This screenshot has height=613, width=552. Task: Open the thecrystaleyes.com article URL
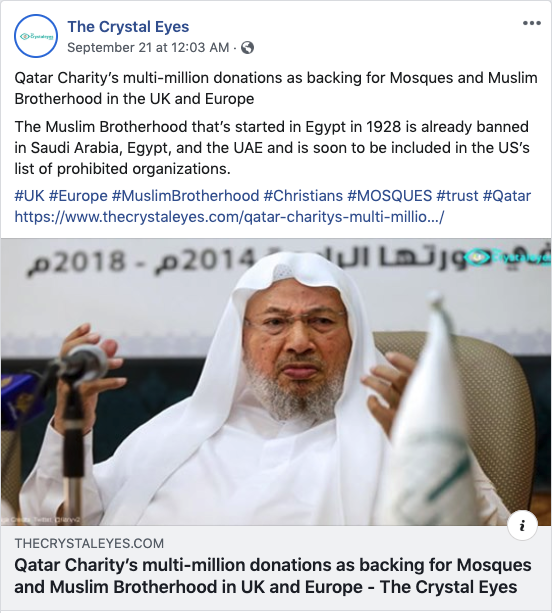click(229, 217)
